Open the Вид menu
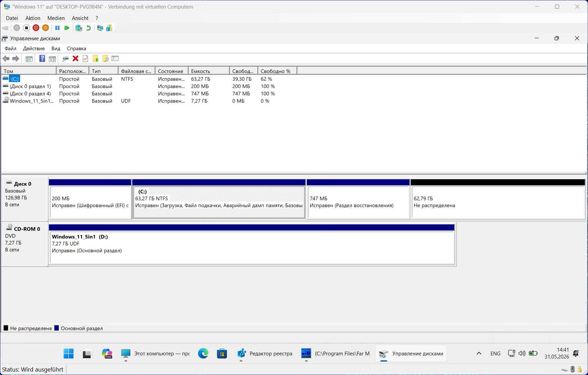The width and height of the screenshot is (588, 375). point(56,49)
